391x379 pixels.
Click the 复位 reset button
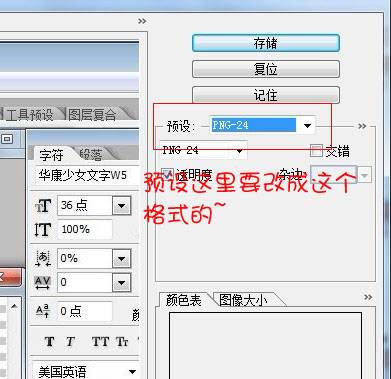pos(266,69)
